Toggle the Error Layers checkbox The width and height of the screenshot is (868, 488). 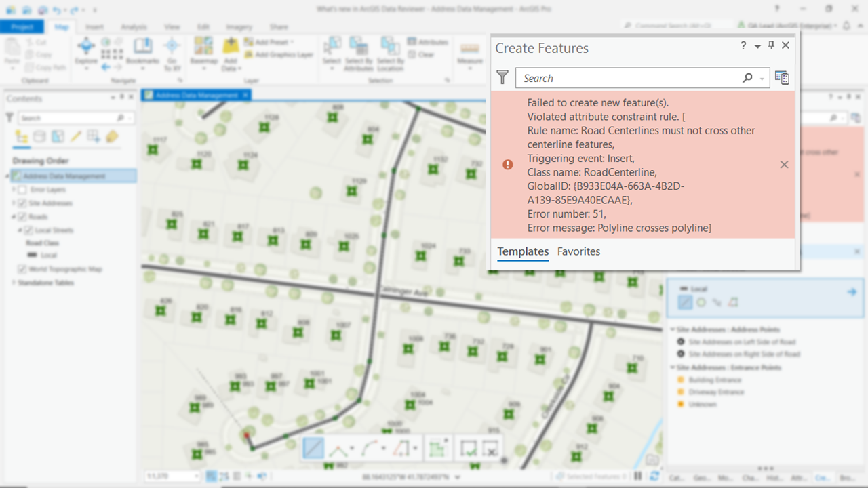click(22, 190)
